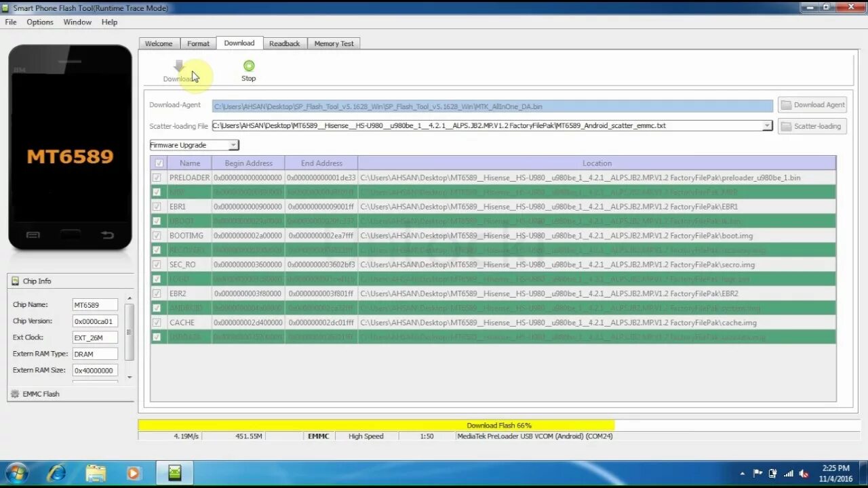Screen dimensions: 868x488
Task: Uncheck the BOOTIMG row checkbox
Action: pos(157,236)
